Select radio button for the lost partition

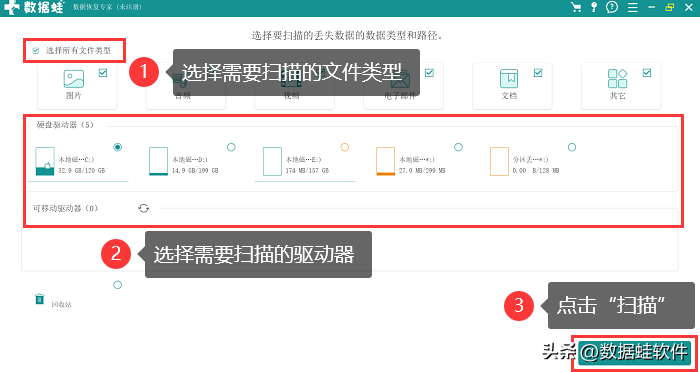(572, 147)
